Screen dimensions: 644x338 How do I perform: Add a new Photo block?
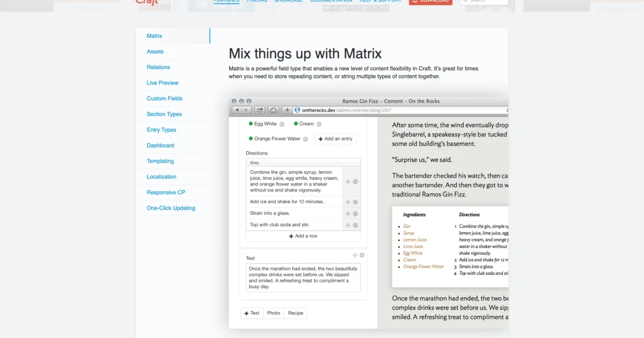(x=274, y=313)
